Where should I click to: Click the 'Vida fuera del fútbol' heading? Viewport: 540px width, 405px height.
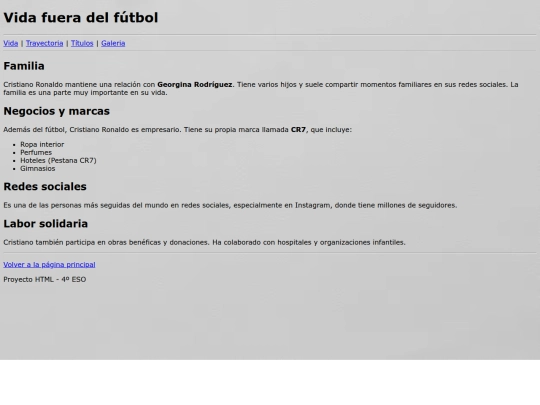[81, 18]
